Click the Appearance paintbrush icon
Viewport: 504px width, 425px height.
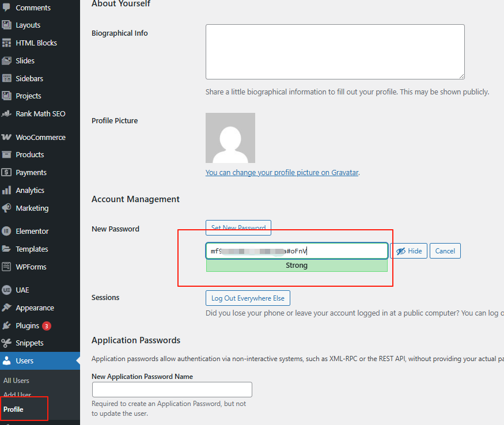point(7,308)
